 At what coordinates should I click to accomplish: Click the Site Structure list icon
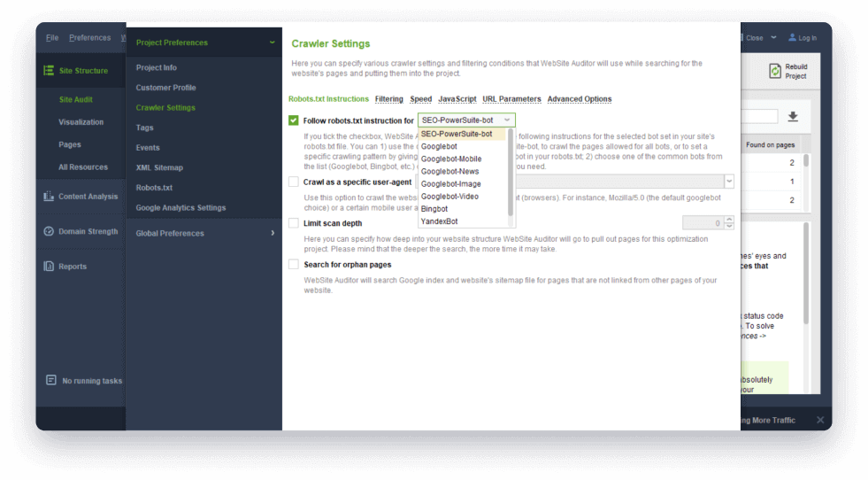pyautogui.click(x=49, y=70)
